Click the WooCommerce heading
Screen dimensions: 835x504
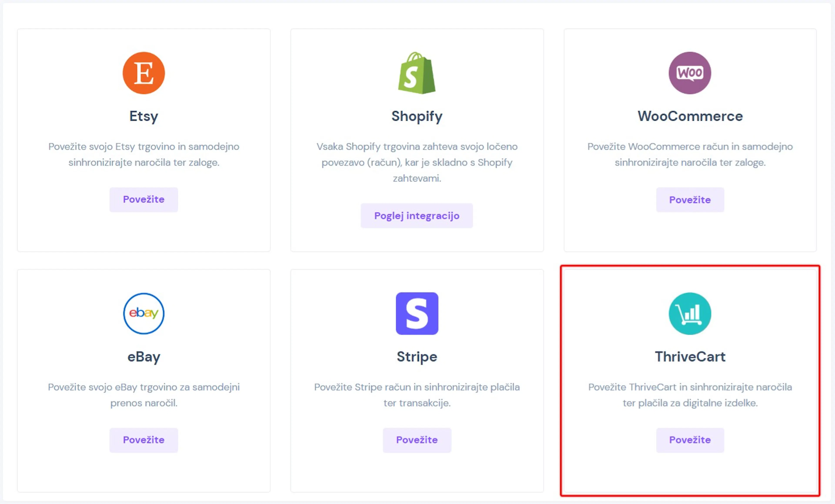coord(690,116)
